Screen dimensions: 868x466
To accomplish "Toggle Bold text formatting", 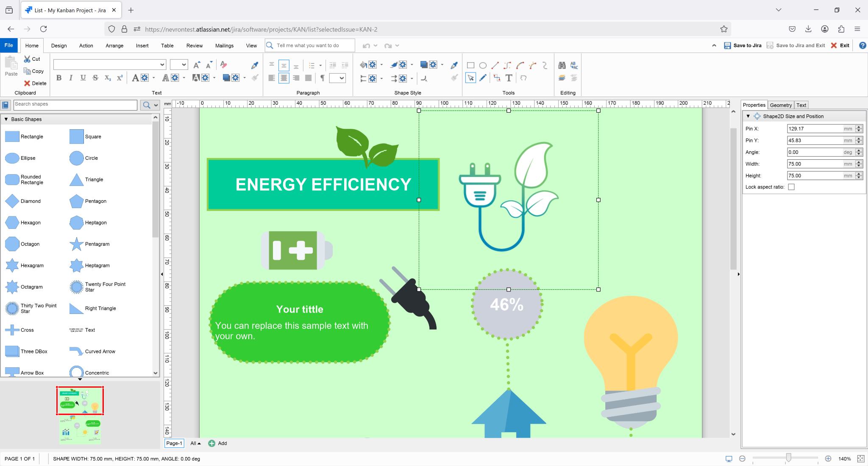I will pyautogui.click(x=59, y=78).
